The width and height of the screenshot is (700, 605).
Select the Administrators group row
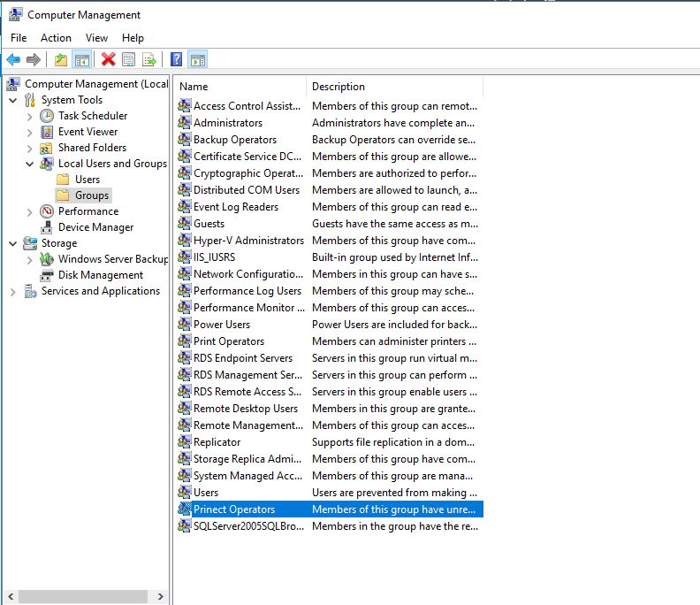point(228,123)
